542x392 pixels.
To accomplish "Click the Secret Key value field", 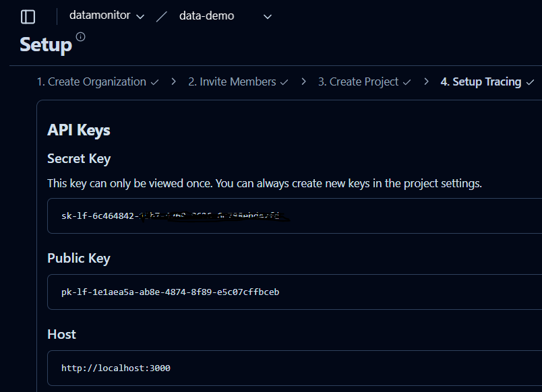I will (x=295, y=216).
